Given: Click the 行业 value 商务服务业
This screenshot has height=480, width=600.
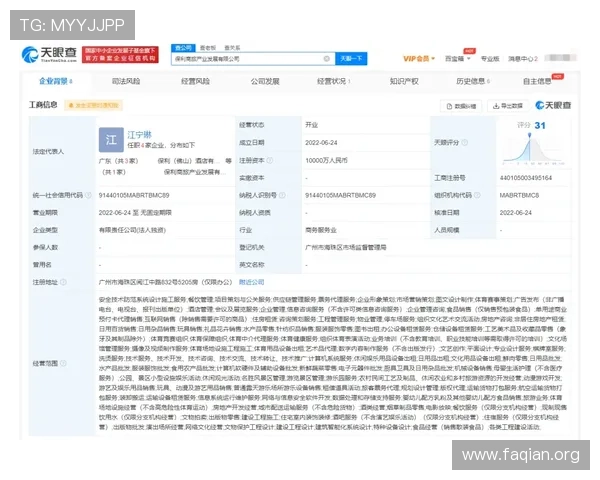Looking at the screenshot, I should coord(321,230).
